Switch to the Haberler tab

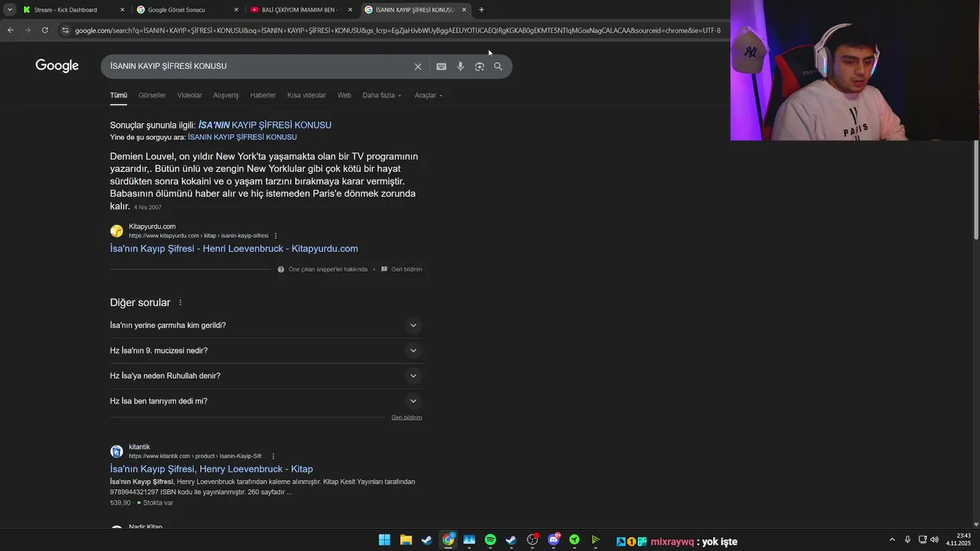263,96
